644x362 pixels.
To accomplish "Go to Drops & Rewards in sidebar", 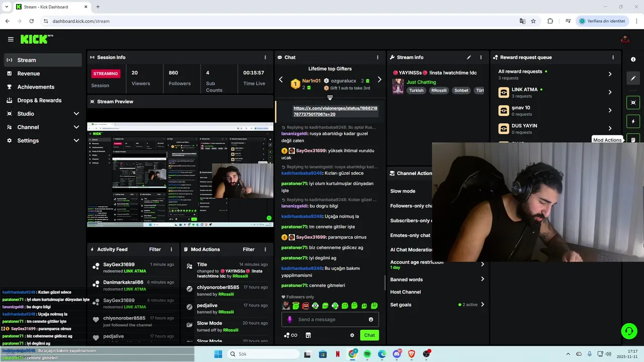I will click(42, 100).
